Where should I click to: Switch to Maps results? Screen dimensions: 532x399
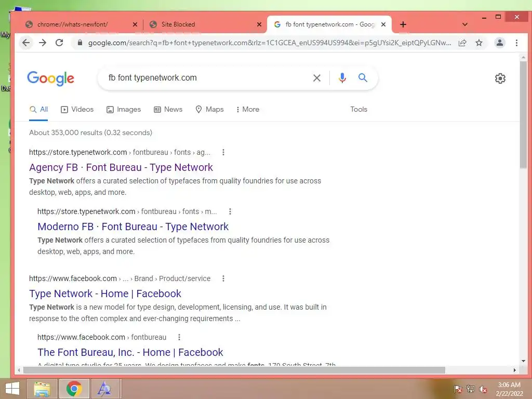click(209, 109)
